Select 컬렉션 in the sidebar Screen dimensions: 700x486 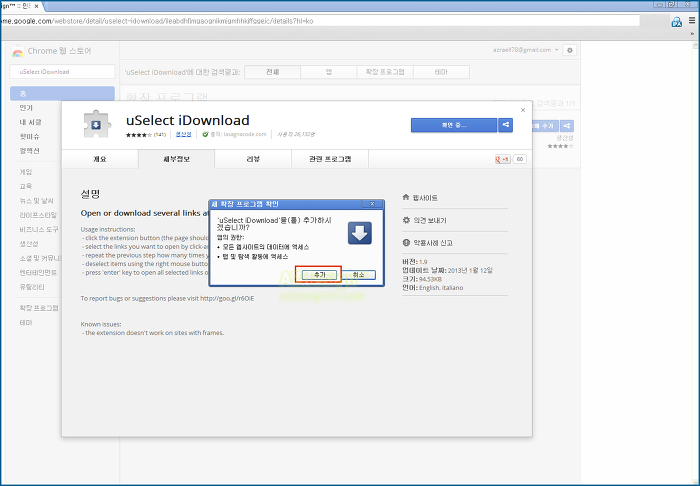(x=29, y=151)
